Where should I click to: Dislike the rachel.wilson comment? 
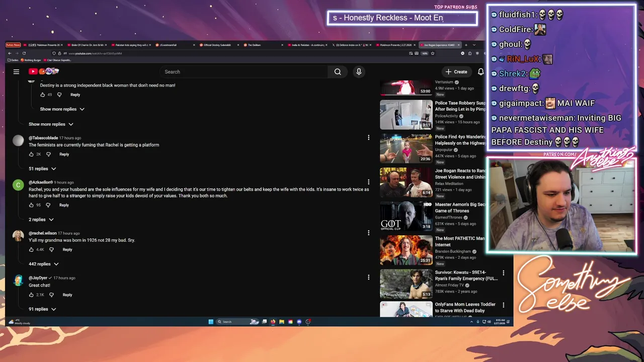pos(51,249)
